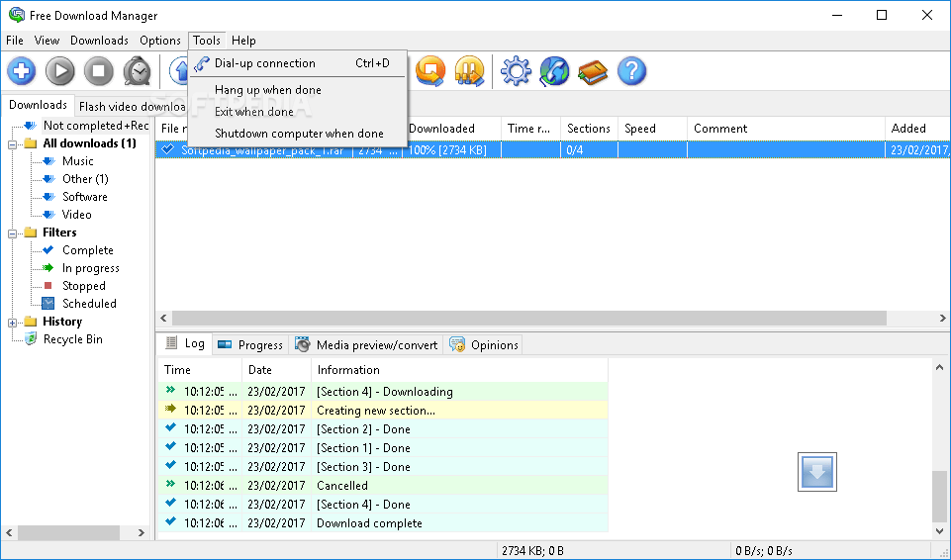Viewport: 951px width, 560px height.
Task: Start downloads with the gray play icon
Action: (60, 71)
